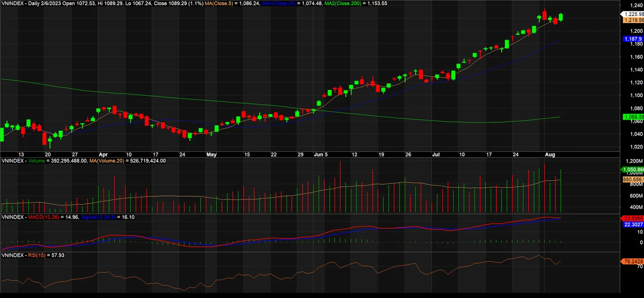Click the 'May' month label on date axis

211,154
